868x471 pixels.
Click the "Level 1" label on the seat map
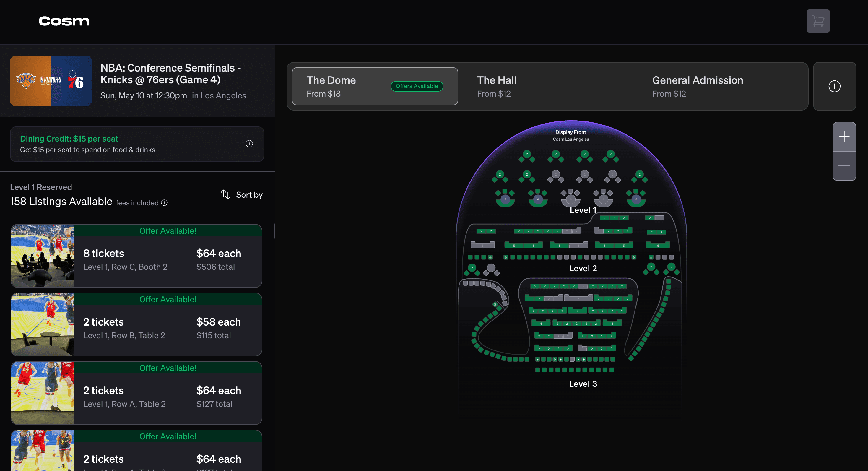[x=583, y=210]
